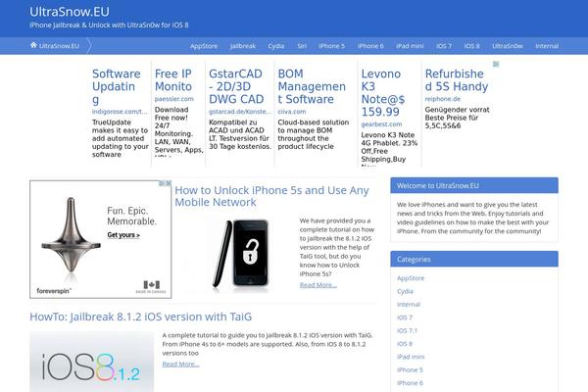Click the UltraSnow.EU breadcrumb link
Screen dimensions: 588x392
pos(59,46)
